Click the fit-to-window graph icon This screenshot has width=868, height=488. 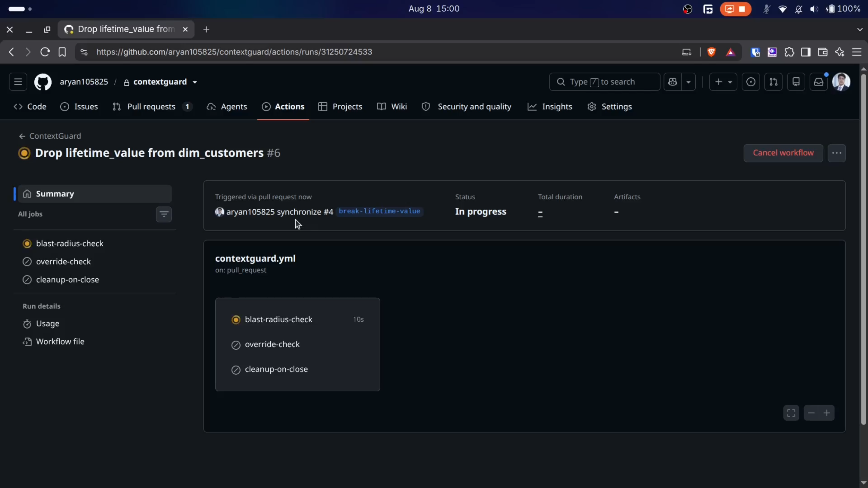pos(791,413)
